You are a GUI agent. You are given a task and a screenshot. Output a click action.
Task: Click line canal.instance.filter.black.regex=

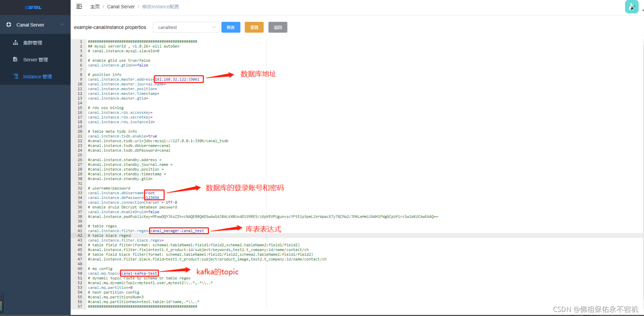(x=126, y=240)
